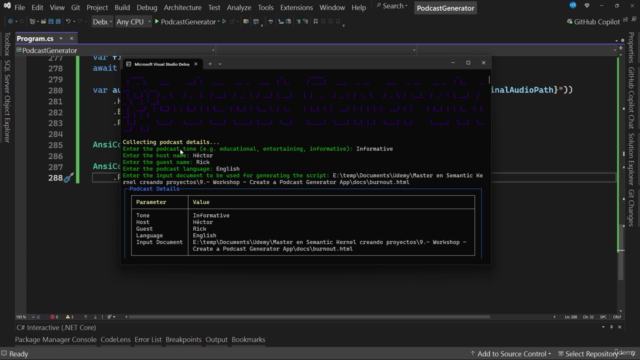Click the open file folder icon
Screen dimensions: 640x360
[43, 22]
